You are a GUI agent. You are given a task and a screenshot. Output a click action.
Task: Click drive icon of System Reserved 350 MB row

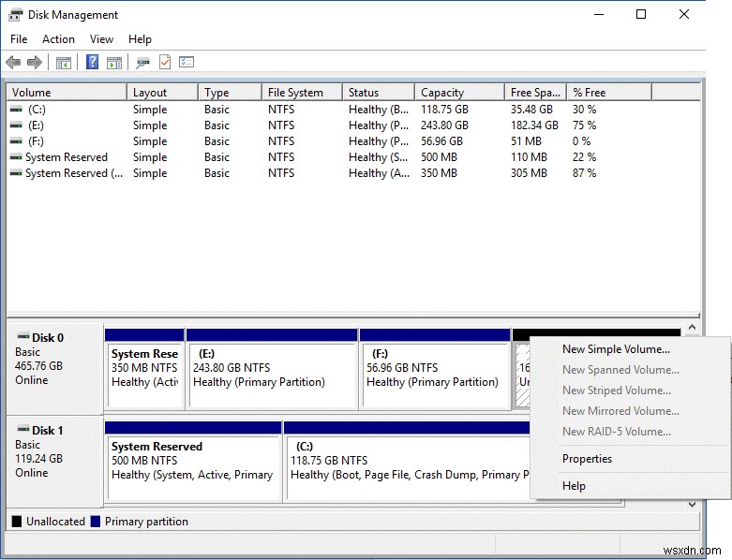point(16,173)
